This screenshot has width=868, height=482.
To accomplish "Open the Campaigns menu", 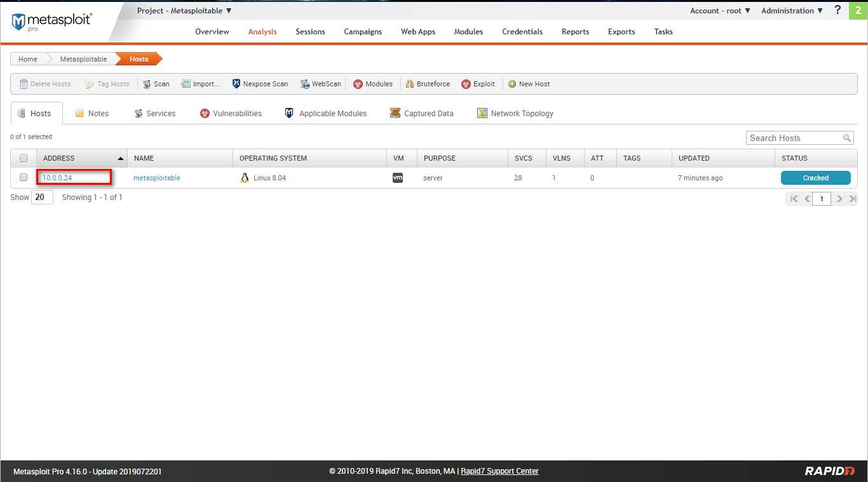I will click(x=363, y=32).
